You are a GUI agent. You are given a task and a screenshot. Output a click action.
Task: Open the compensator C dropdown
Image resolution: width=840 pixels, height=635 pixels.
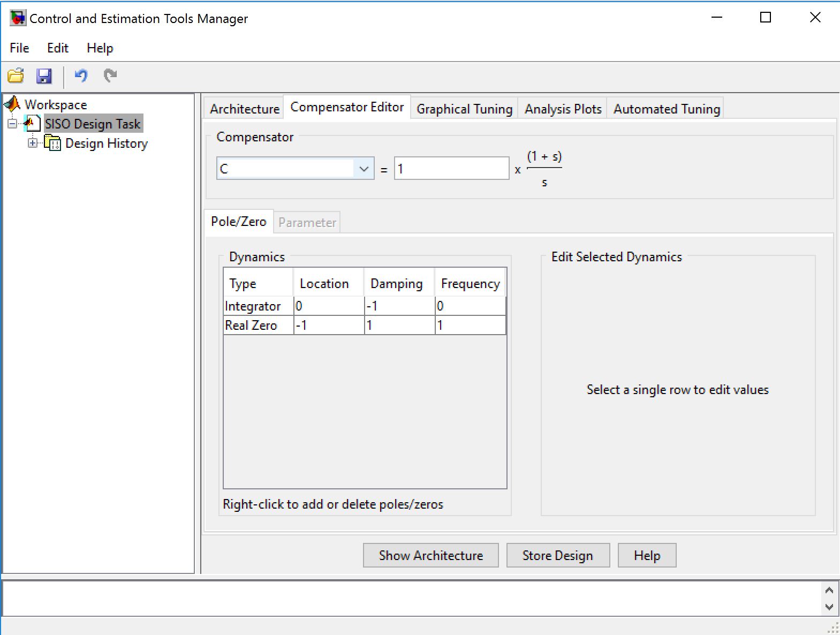[364, 169]
